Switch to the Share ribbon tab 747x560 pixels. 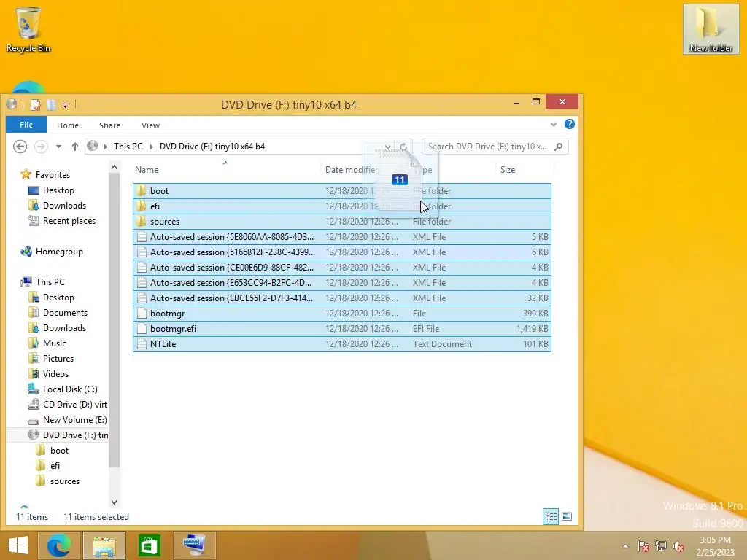point(109,125)
